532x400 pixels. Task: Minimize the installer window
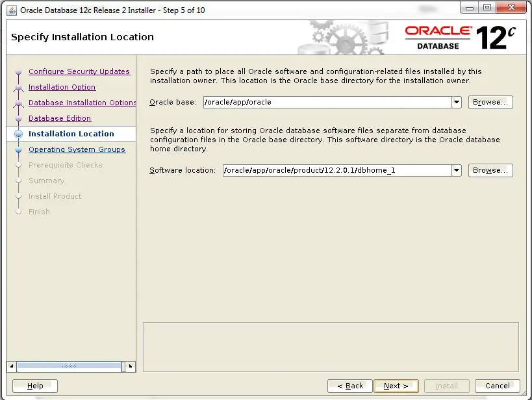point(470,8)
